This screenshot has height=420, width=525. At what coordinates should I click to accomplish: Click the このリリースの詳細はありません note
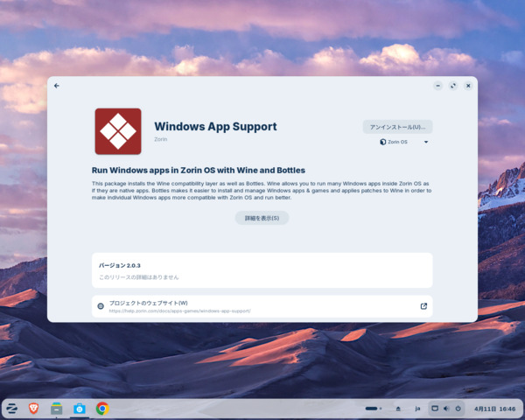coord(138,277)
